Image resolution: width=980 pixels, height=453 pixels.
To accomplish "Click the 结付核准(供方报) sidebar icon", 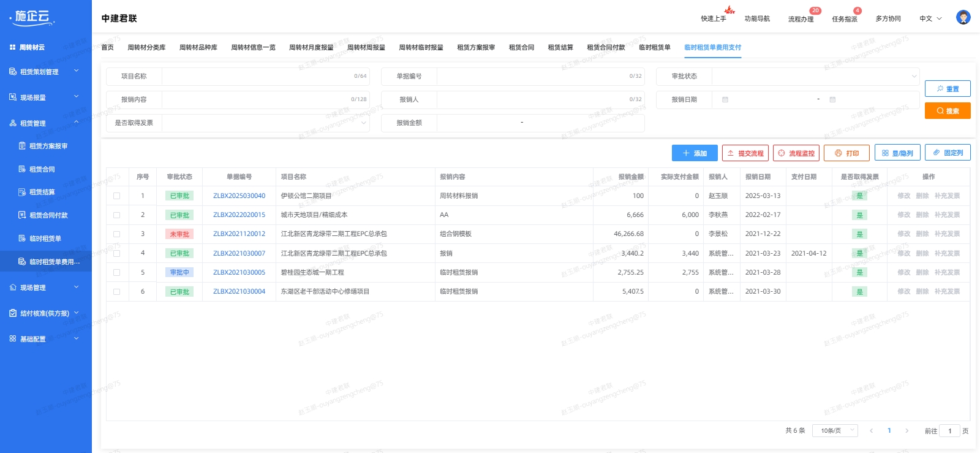I will click(13, 313).
